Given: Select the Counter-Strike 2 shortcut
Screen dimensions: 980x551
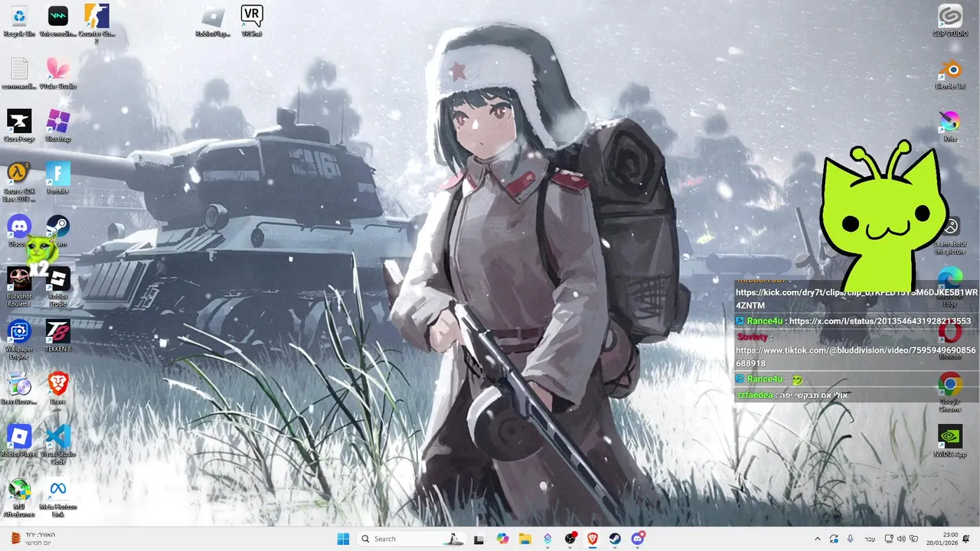Looking at the screenshot, I should point(96,23).
